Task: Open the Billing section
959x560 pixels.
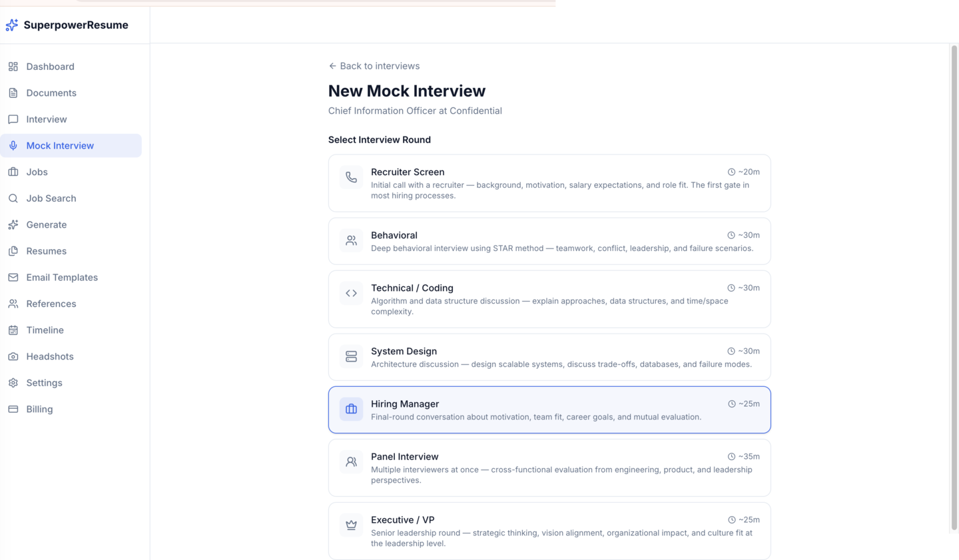Action: click(x=40, y=409)
